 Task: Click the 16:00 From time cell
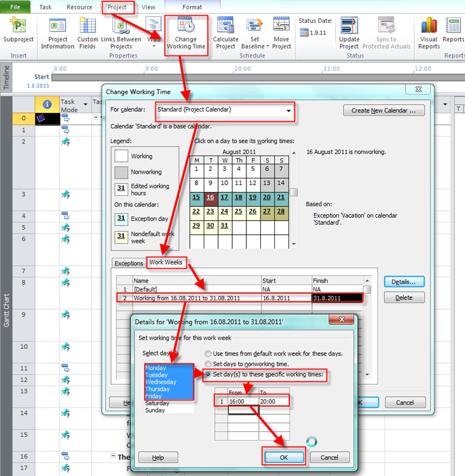click(x=238, y=402)
